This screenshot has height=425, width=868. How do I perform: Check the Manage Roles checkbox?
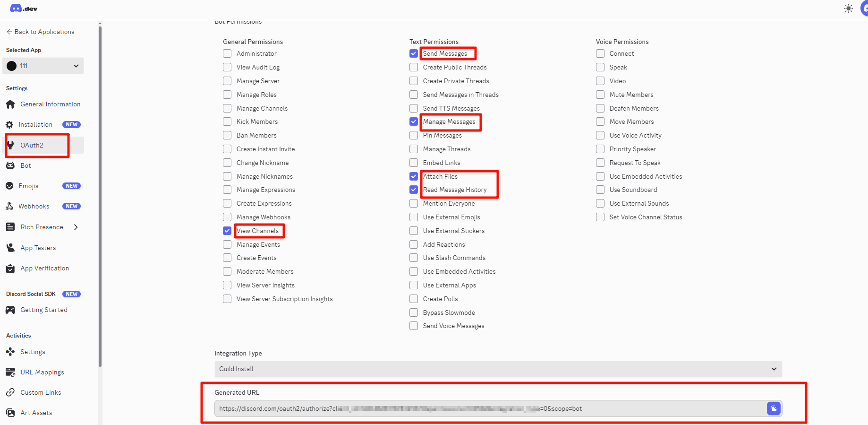click(227, 95)
